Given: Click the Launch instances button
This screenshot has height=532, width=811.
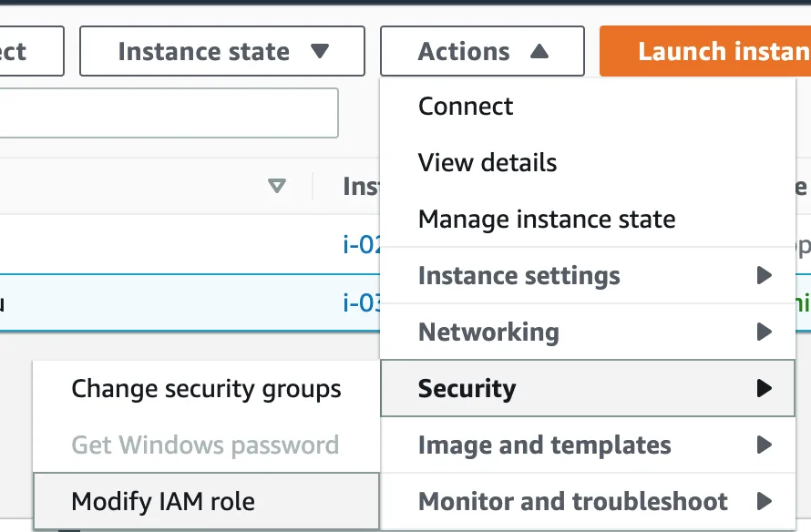Looking at the screenshot, I should click(x=705, y=51).
